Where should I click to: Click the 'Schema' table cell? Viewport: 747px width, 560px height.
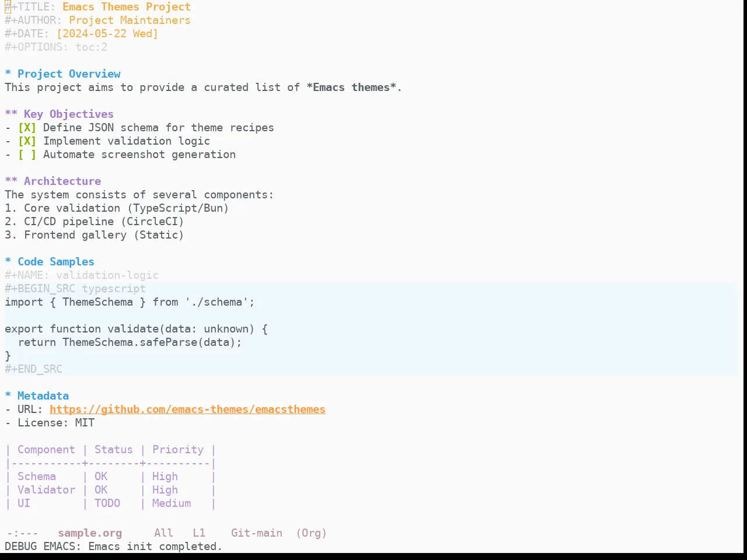pos(37,477)
